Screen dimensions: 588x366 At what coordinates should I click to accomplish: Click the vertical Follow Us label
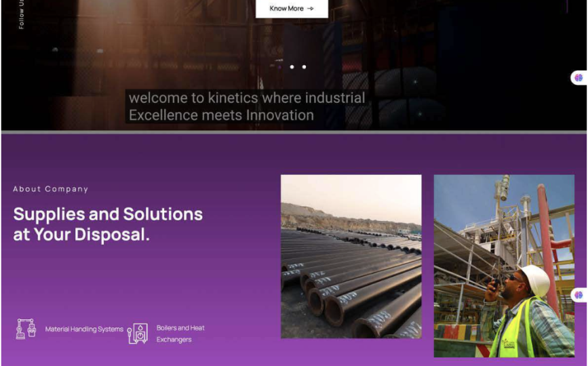(x=22, y=14)
